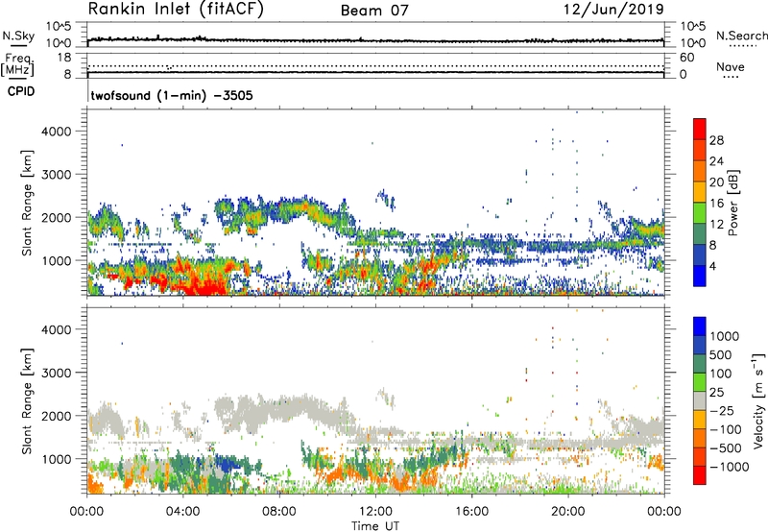Click the red bottom segment of Velocity colorbar
This screenshot has height=532, width=768.
coord(700,475)
